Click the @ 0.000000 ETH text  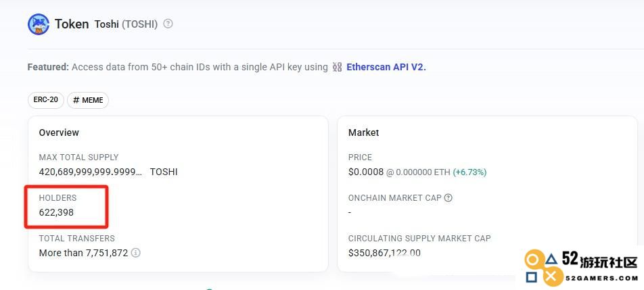coord(418,172)
